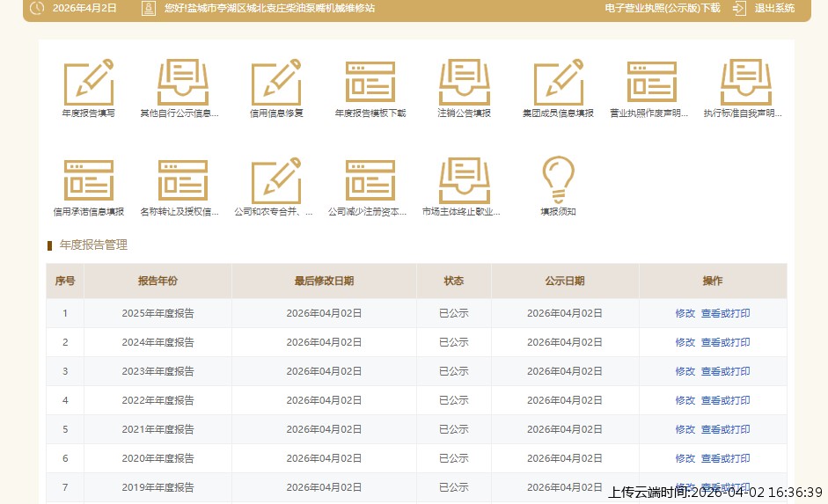This screenshot has width=828, height=504.
Task: Open the 年度报告填写 icon
Action: 88,83
